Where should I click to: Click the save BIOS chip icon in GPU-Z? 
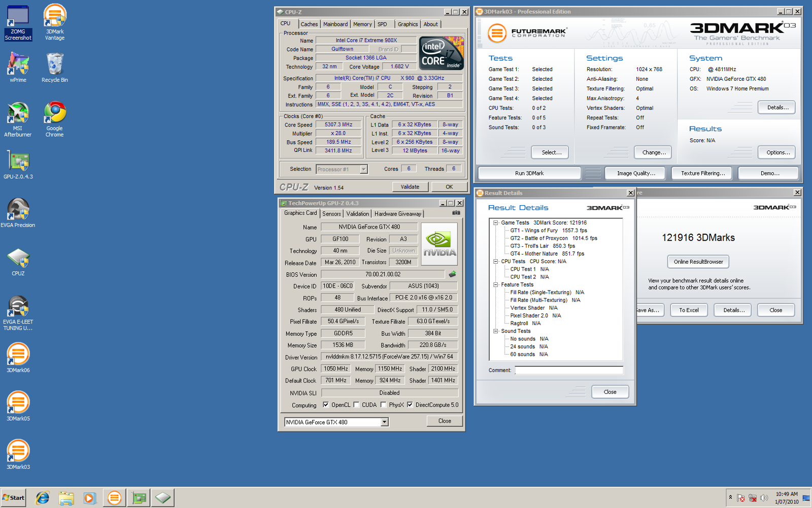click(x=452, y=274)
